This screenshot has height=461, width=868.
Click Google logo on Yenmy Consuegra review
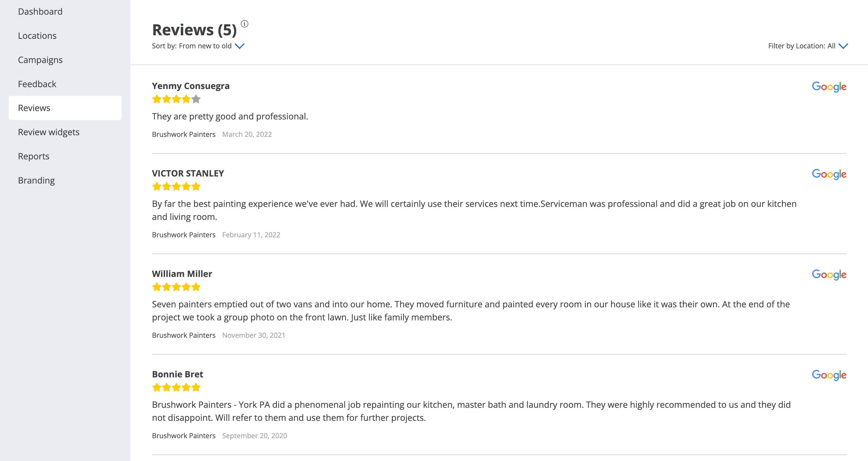click(x=829, y=87)
